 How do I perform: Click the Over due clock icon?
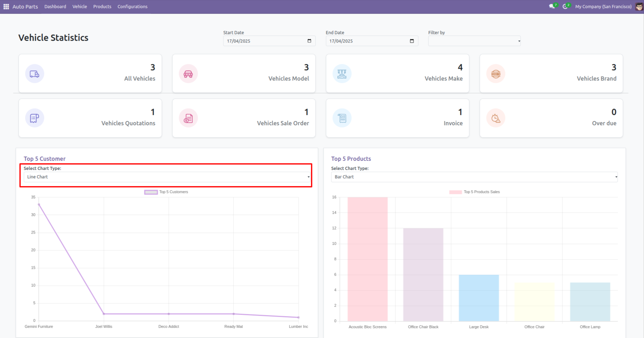click(x=496, y=118)
